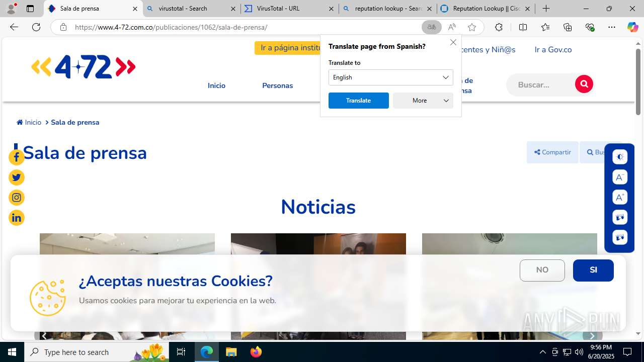This screenshot has height=362, width=644.
Task: Go to previous news carousel slide
Action: tap(44, 335)
